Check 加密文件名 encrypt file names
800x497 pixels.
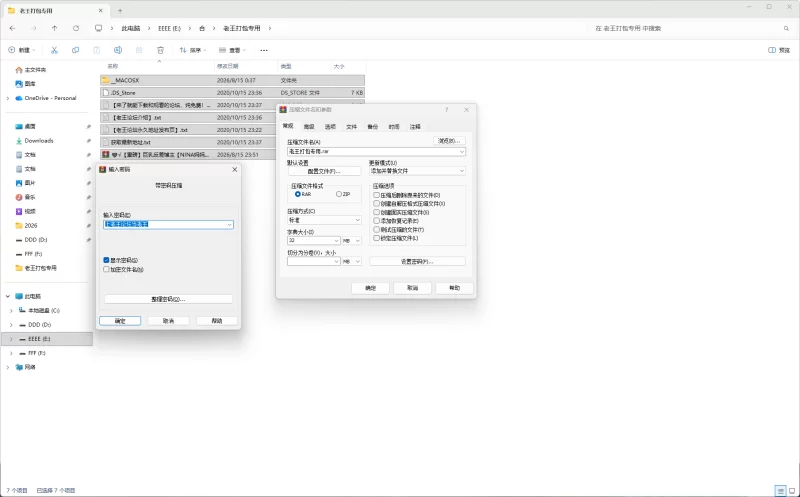(106, 269)
